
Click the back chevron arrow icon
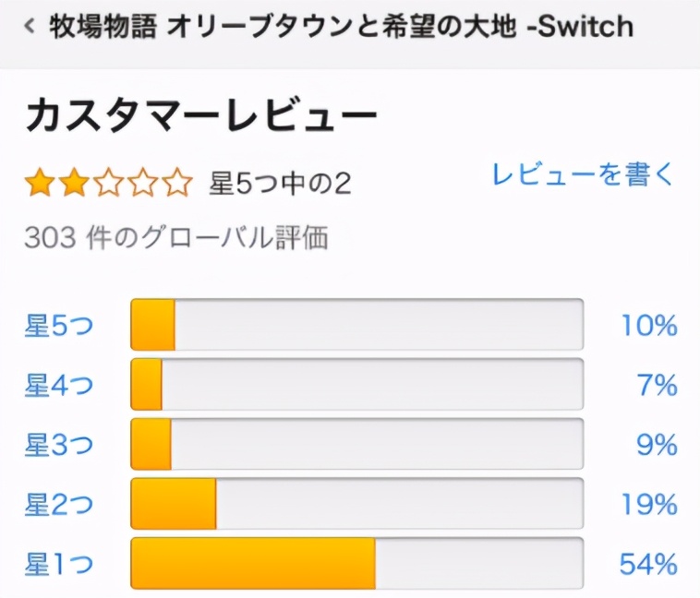click(30, 26)
